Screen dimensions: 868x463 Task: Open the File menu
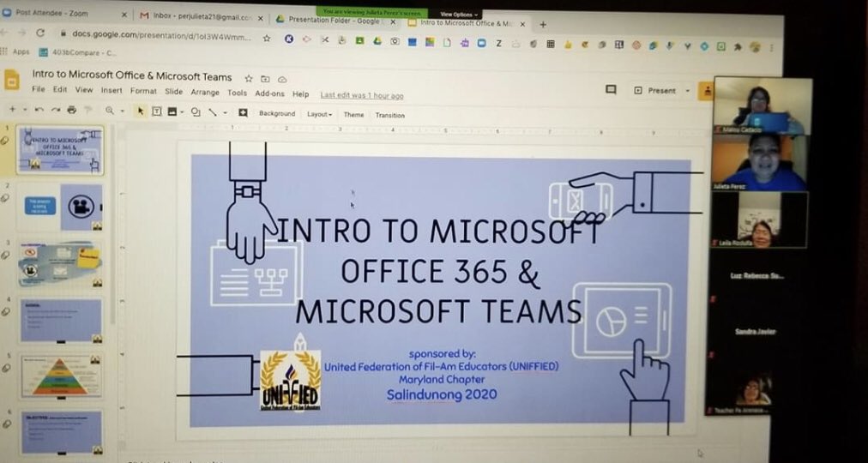pos(39,89)
